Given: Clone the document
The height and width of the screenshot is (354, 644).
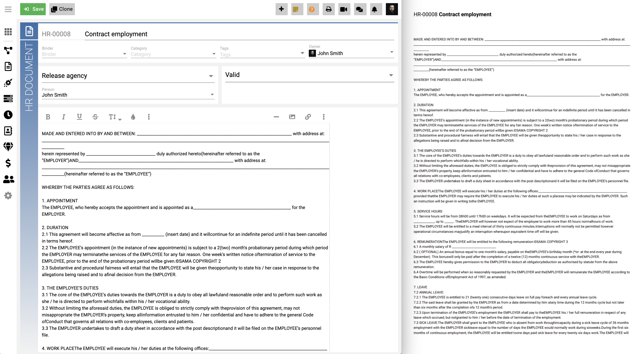Looking at the screenshot, I should click(62, 9).
